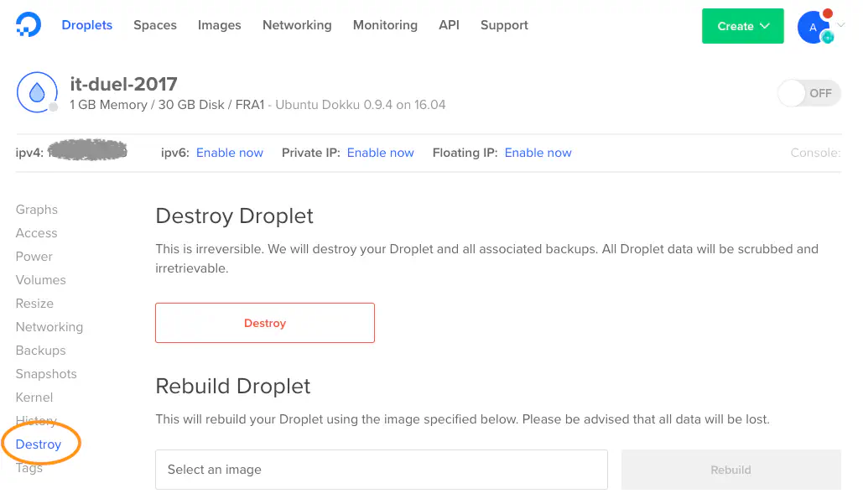Open the Monitoring section
The width and height of the screenshot is (863, 504).
click(385, 25)
